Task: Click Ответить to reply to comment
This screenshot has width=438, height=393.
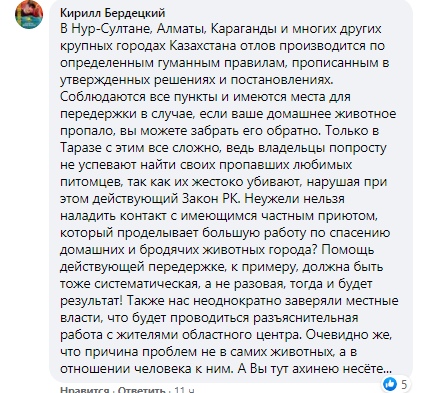Action: click(142, 390)
